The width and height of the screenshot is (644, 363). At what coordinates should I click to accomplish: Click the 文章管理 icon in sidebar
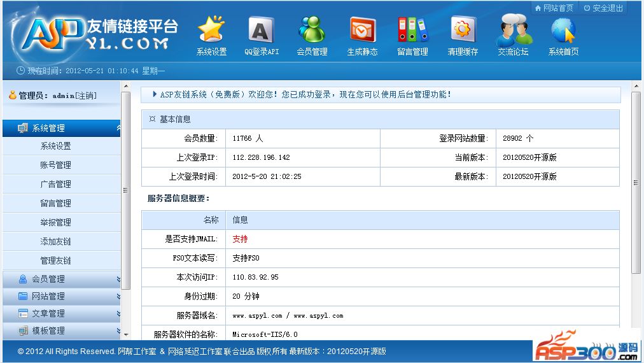(x=23, y=313)
